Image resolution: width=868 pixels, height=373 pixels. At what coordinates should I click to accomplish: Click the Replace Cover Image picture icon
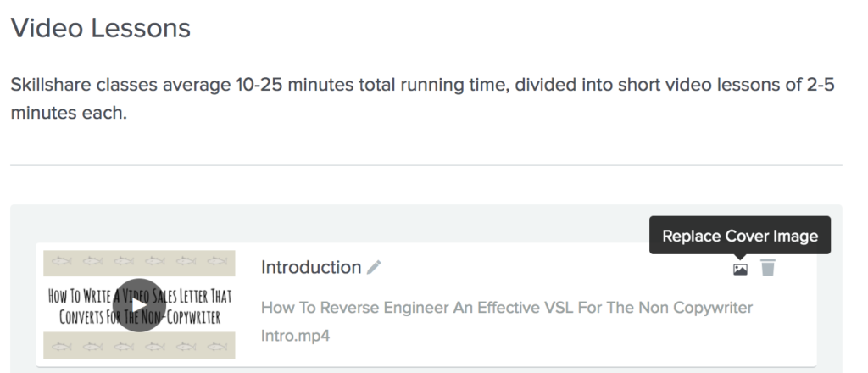pyautogui.click(x=740, y=269)
